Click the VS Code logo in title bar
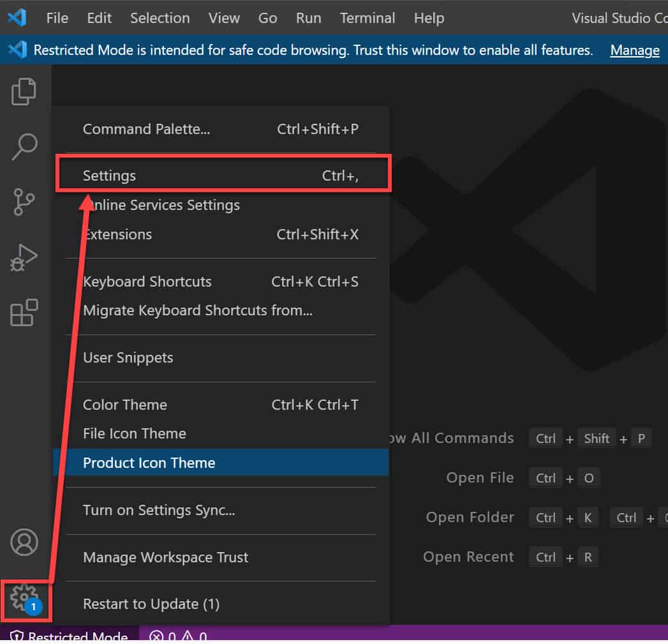The image size is (668, 644). [17, 18]
